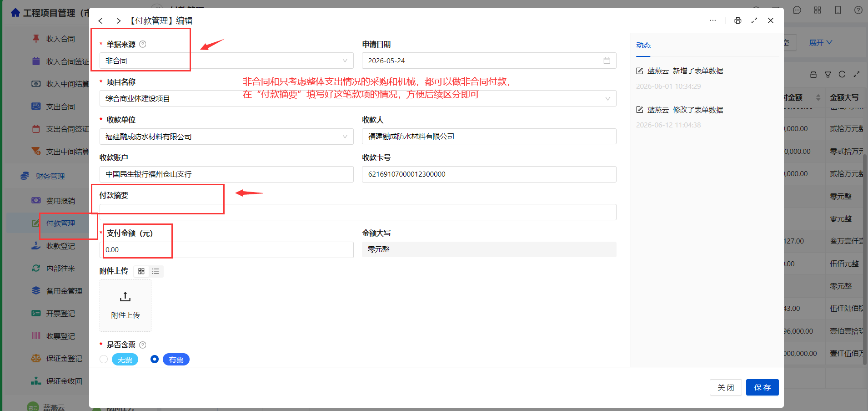The width and height of the screenshot is (868, 411).
Task: Click the print icon in dialog header
Action: click(738, 20)
